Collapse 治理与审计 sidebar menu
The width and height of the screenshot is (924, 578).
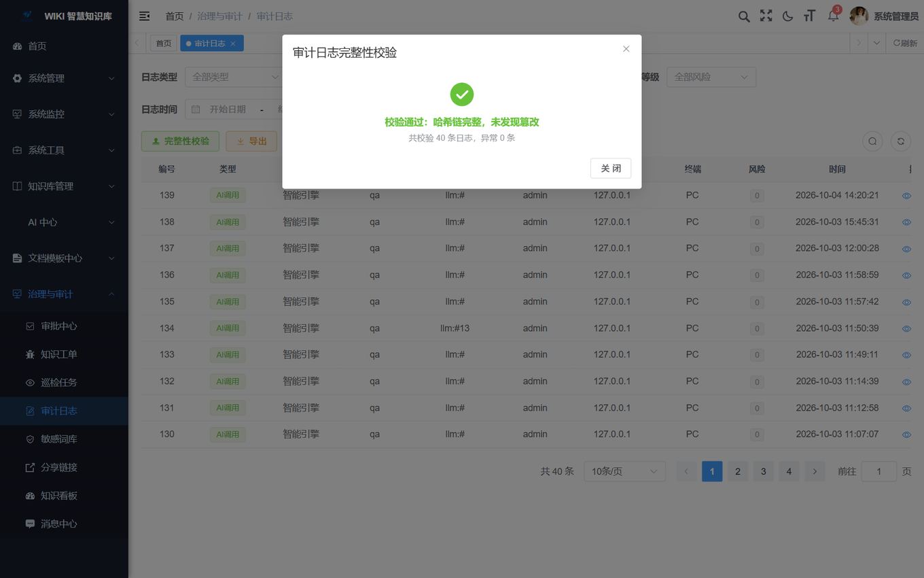[64, 294]
